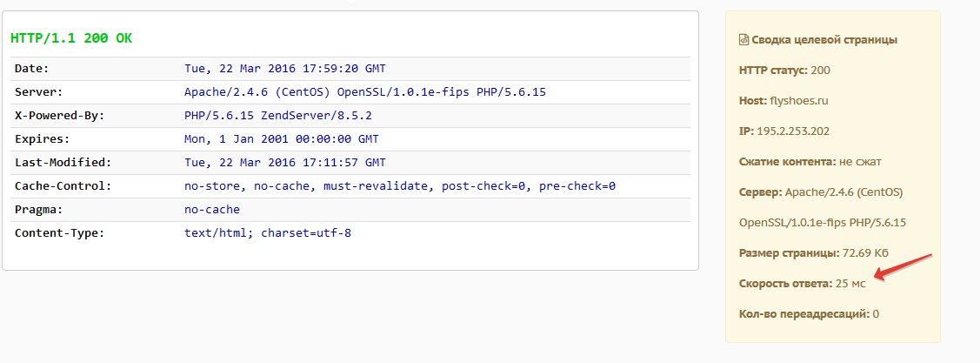Click the summary icon beside Сводка целевой страницы
The image size is (980, 363).
point(743,40)
